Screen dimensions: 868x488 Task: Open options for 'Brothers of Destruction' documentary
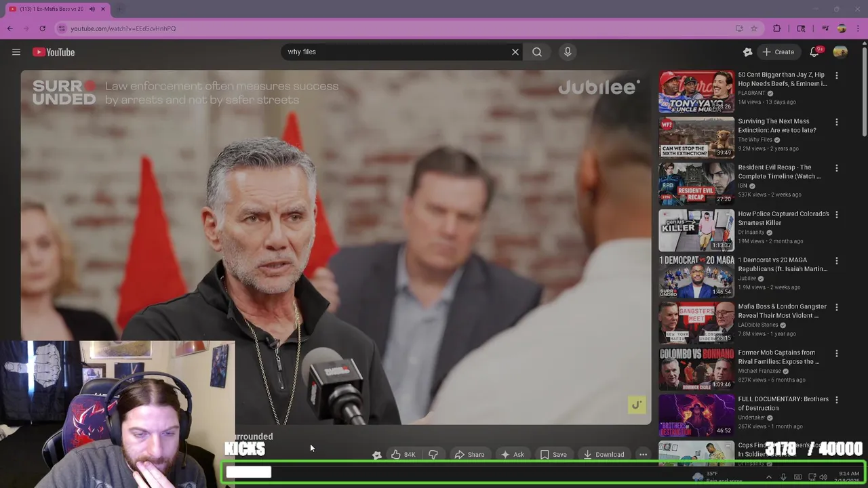point(837,400)
